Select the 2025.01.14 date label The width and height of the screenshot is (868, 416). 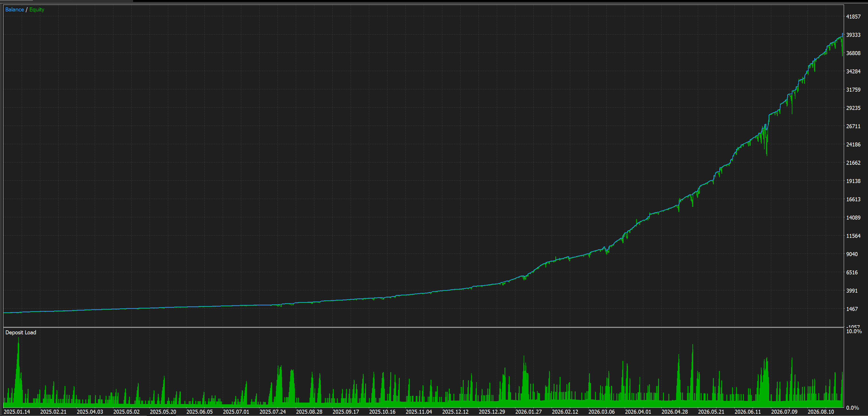point(17,412)
